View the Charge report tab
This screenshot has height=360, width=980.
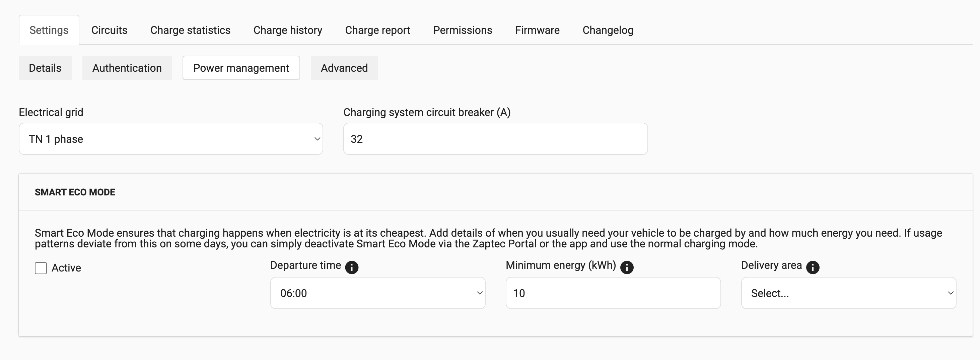(377, 30)
